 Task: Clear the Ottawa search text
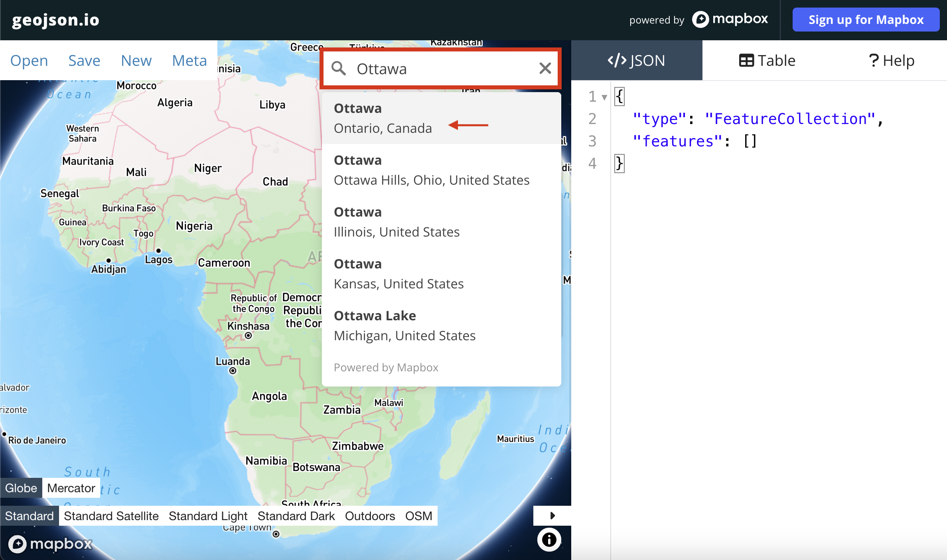[545, 68]
